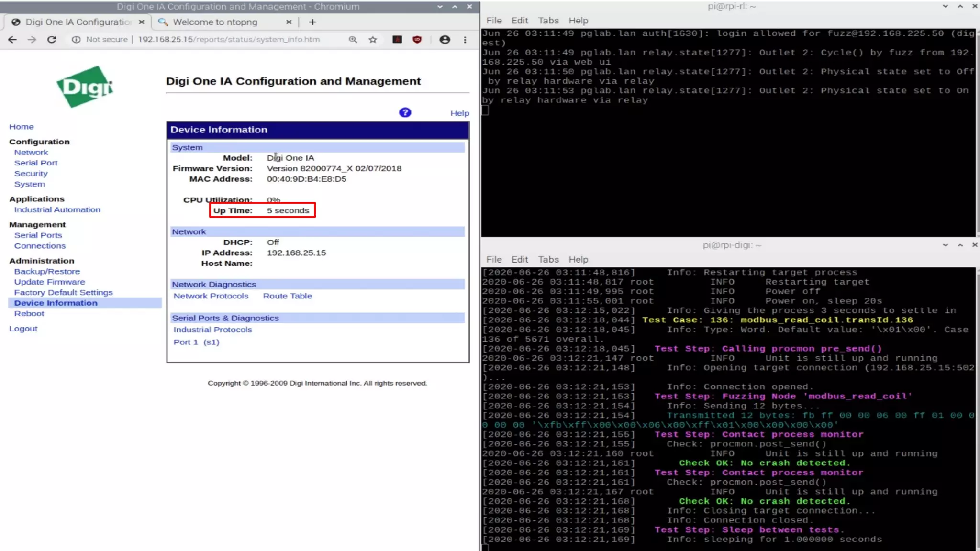Open the Chromium profile account icon
Viewport: 980px width, 551px height.
[445, 40]
